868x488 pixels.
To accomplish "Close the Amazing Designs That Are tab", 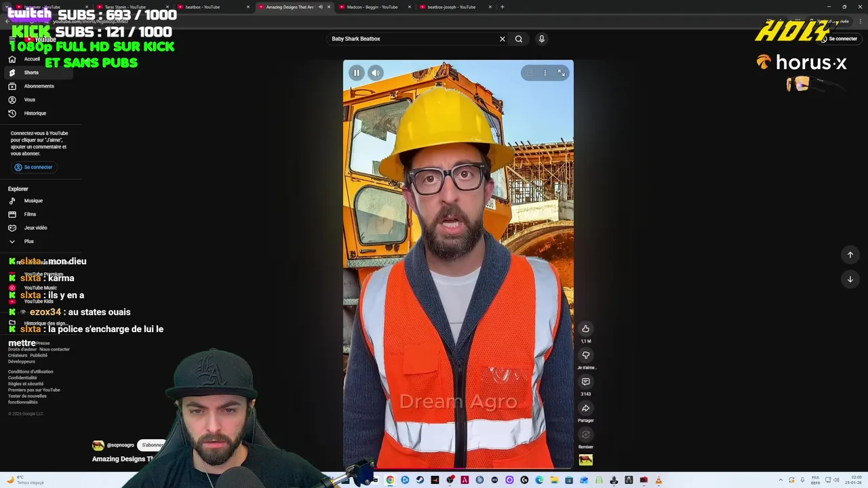I will tap(329, 7).
